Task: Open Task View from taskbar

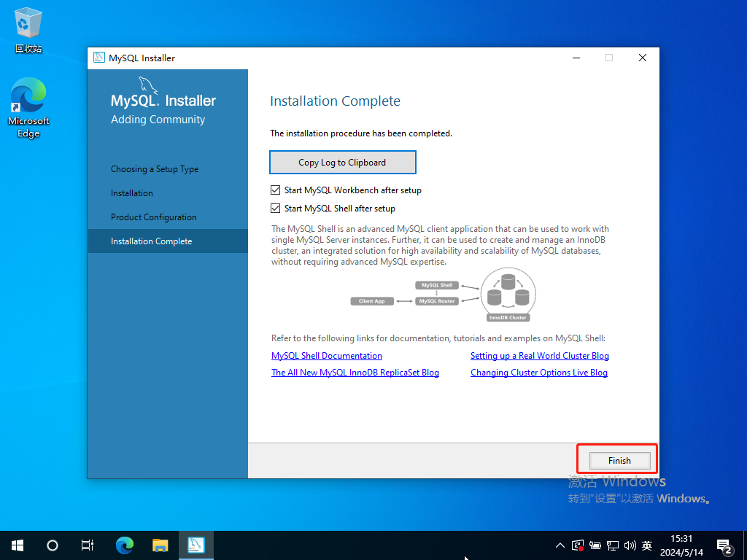Action: click(87, 545)
